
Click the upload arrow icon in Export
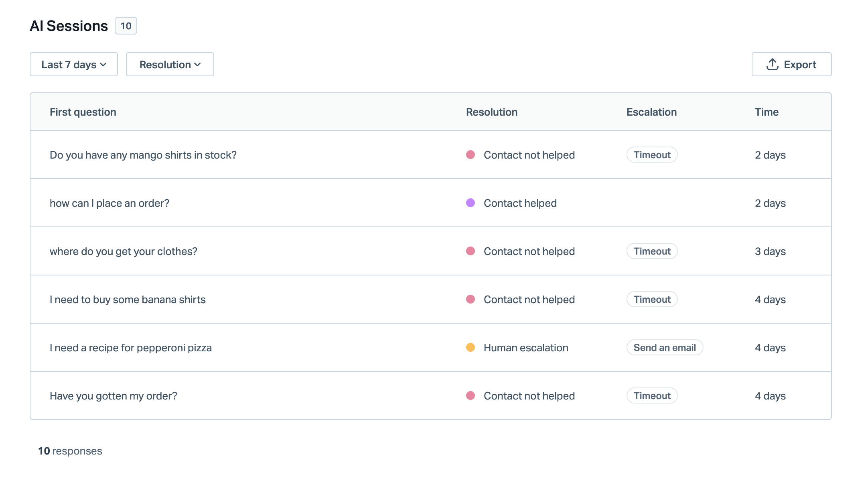[773, 64]
